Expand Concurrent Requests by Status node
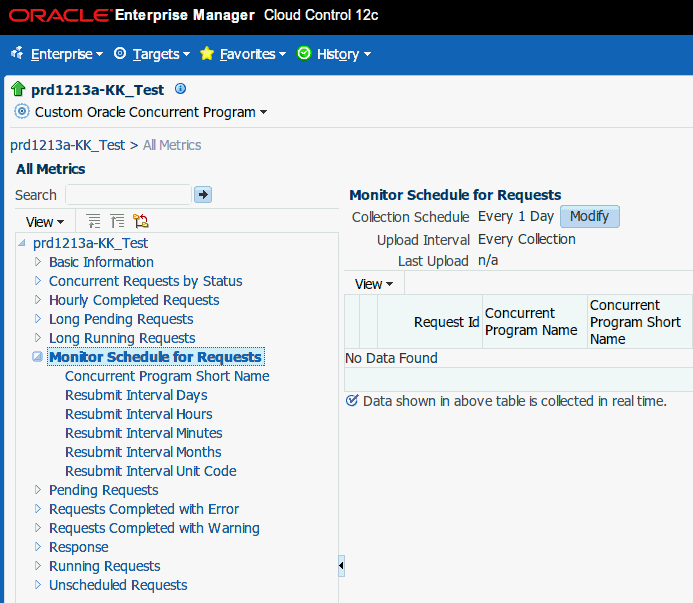Image resolution: width=693 pixels, height=603 pixels. 38,281
